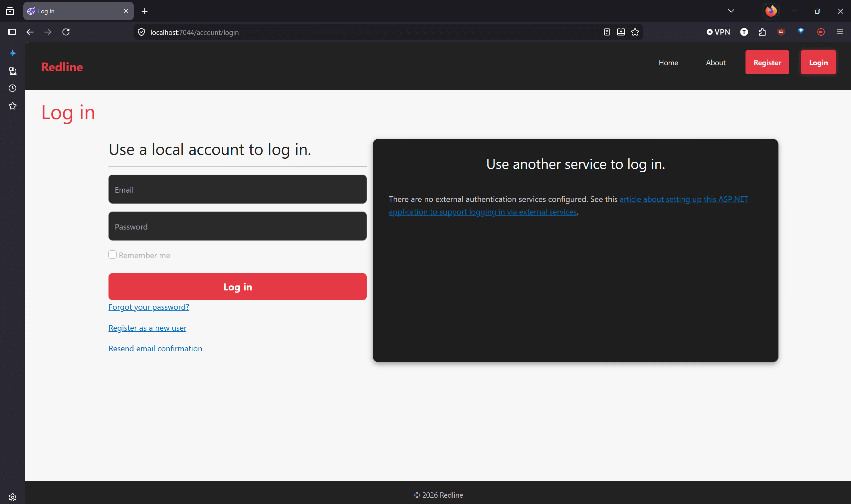Viewport: 851px width, 504px height.
Task: Click the blue gem extension icon
Action: pyautogui.click(x=801, y=32)
